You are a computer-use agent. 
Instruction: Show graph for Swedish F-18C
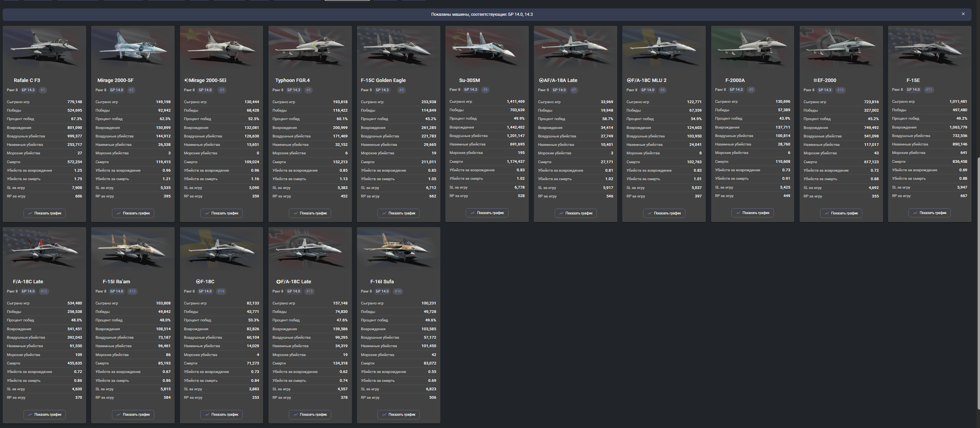[x=222, y=415]
